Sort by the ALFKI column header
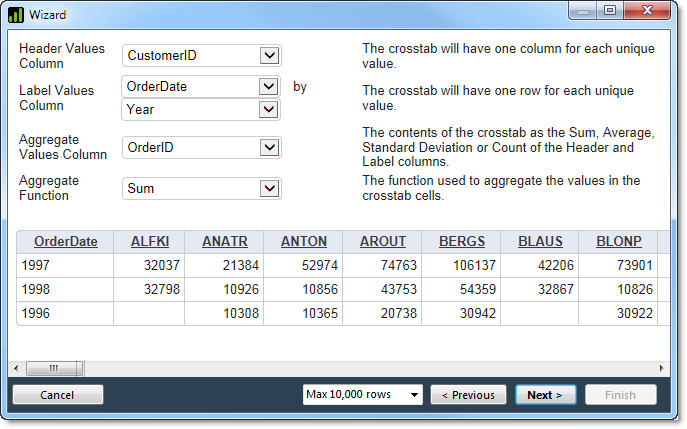This screenshot has width=687, height=429. [150, 241]
